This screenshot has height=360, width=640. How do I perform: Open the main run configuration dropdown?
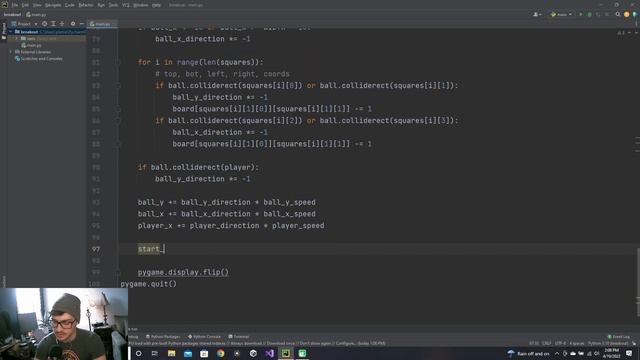[x=562, y=14]
